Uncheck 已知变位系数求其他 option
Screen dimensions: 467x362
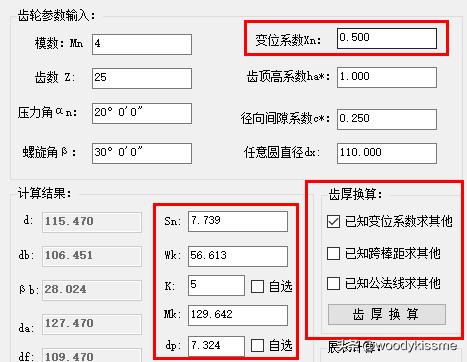click(x=333, y=221)
